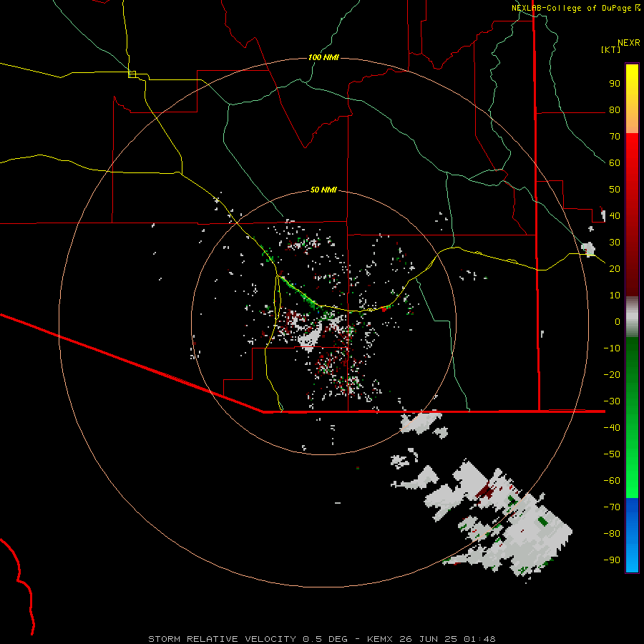Viewport: 644px width, 644px height.
Task: Click the NEXR label above the color scale
Action: pyautogui.click(x=629, y=43)
